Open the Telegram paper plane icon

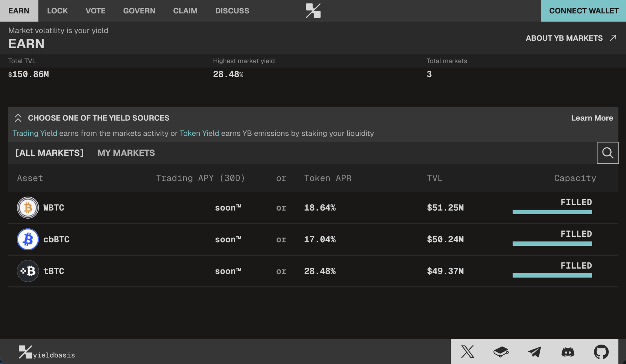click(x=534, y=351)
